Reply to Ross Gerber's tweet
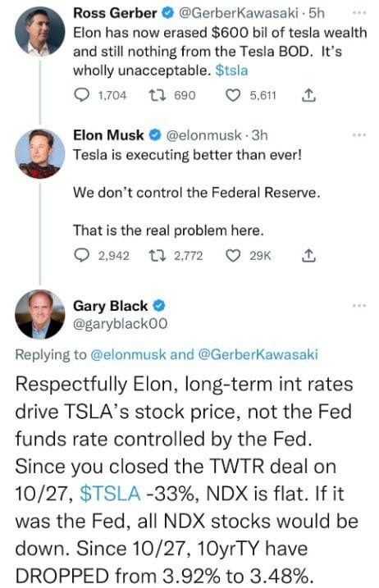Screen dimensions: 379x588 click(81, 95)
